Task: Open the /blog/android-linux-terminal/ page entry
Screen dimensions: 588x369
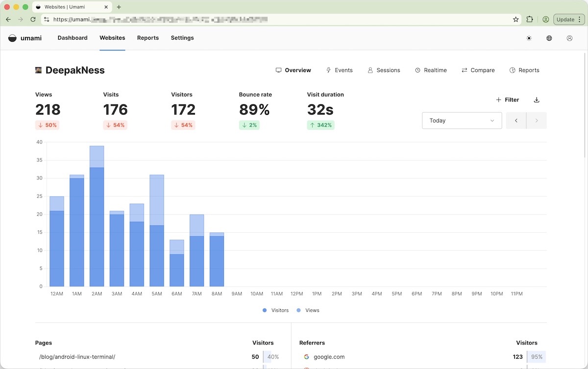Action: point(77,357)
